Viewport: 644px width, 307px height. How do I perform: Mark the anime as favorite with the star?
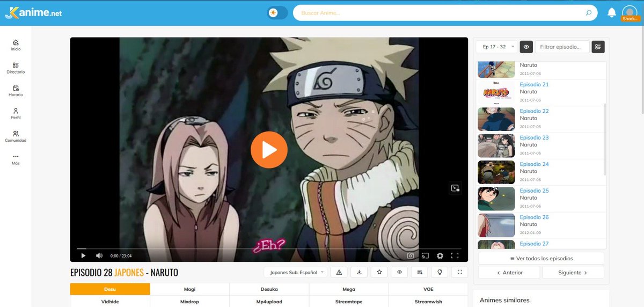coord(379,272)
